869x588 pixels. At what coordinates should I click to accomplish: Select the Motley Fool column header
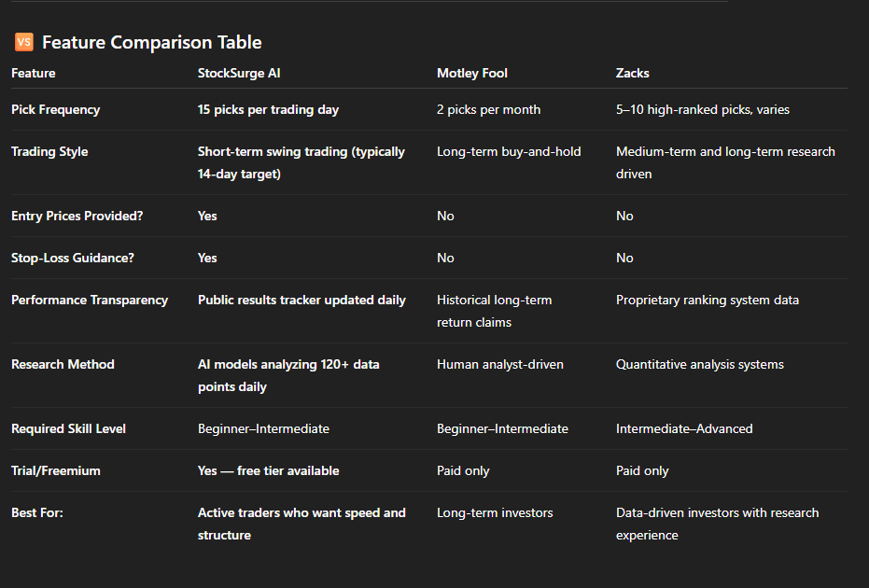pyautogui.click(x=472, y=73)
